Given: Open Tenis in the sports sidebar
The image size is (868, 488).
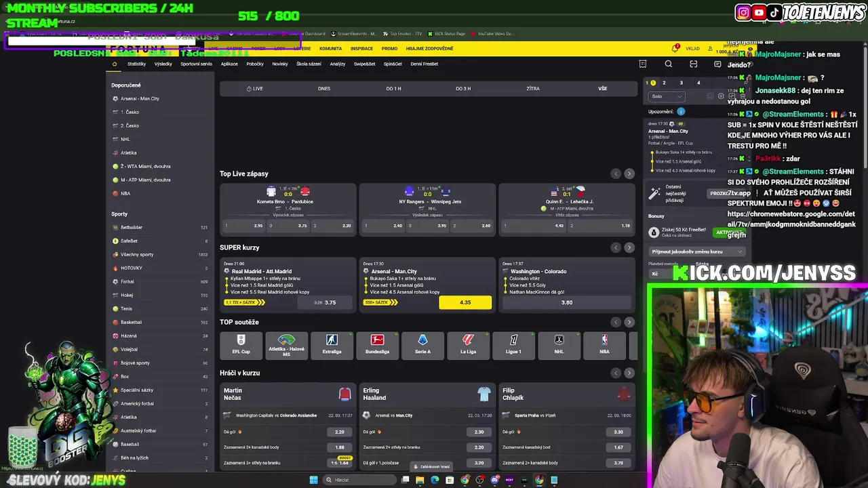Looking at the screenshot, I should 160,308.
